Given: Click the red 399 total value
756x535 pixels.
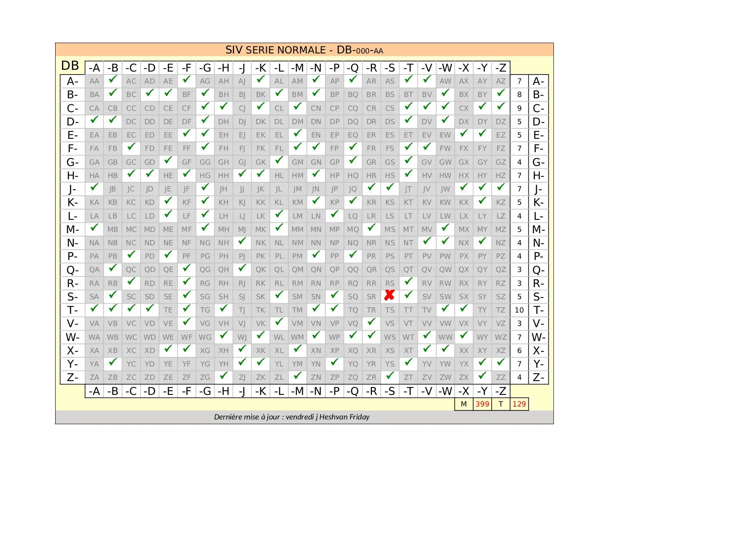Looking at the screenshot, I should pyautogui.click(x=482, y=404).
